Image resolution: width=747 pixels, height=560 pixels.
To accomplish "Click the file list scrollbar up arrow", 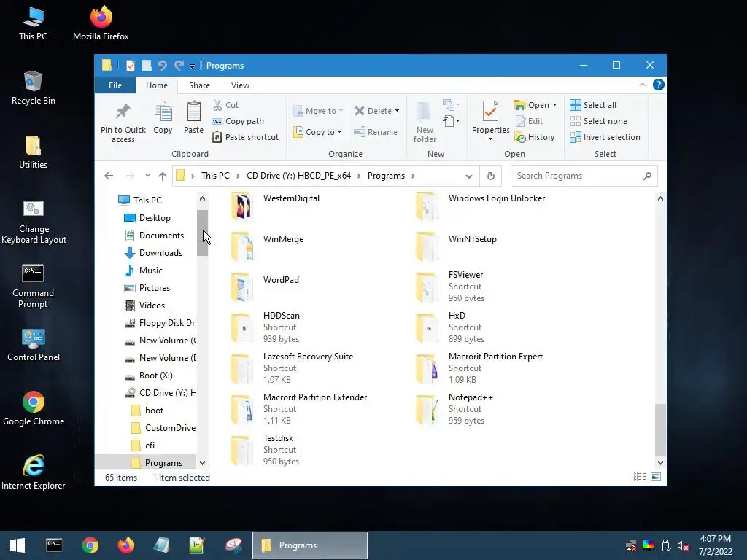I will pos(660,198).
